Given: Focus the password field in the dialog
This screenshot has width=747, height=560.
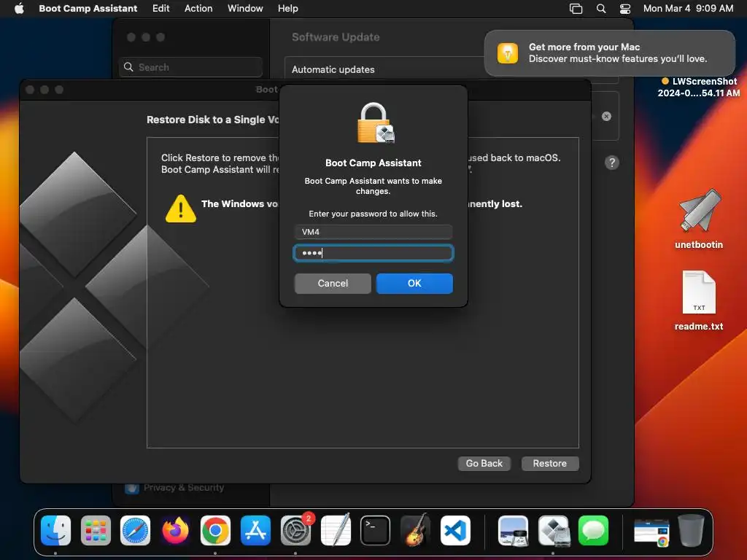Looking at the screenshot, I should [x=373, y=253].
